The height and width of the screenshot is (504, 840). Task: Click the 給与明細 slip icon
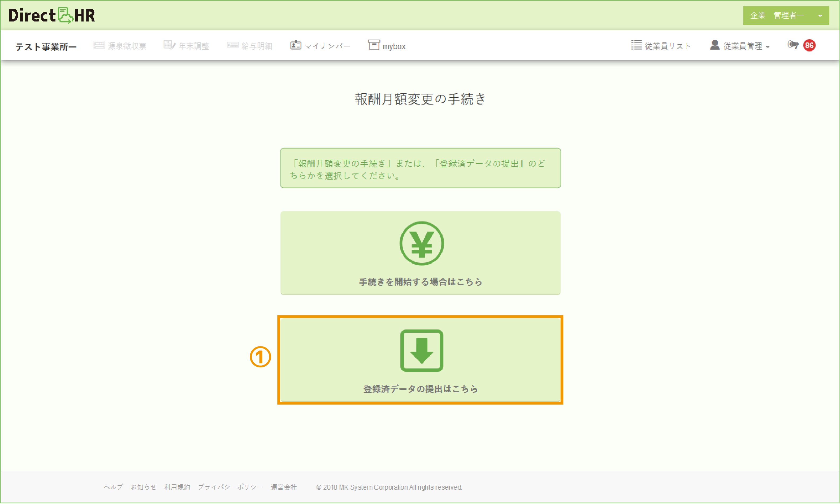(232, 45)
